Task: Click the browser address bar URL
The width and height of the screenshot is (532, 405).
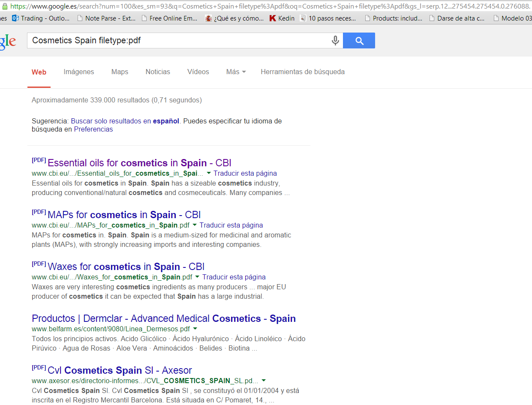Action: pos(270,6)
